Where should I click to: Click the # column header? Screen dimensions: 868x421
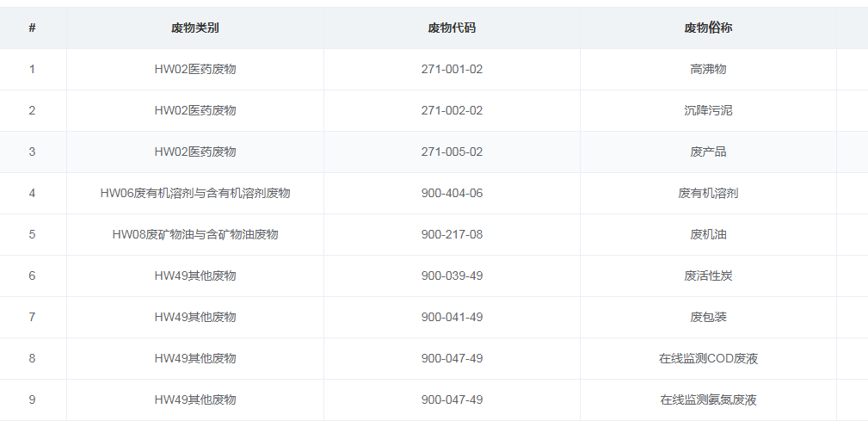point(32,28)
